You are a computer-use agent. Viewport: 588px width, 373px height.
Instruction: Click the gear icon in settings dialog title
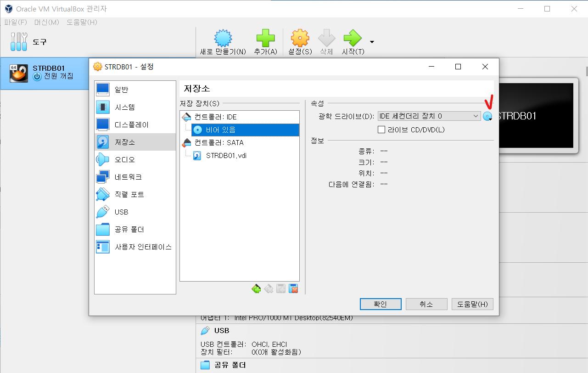click(x=97, y=67)
